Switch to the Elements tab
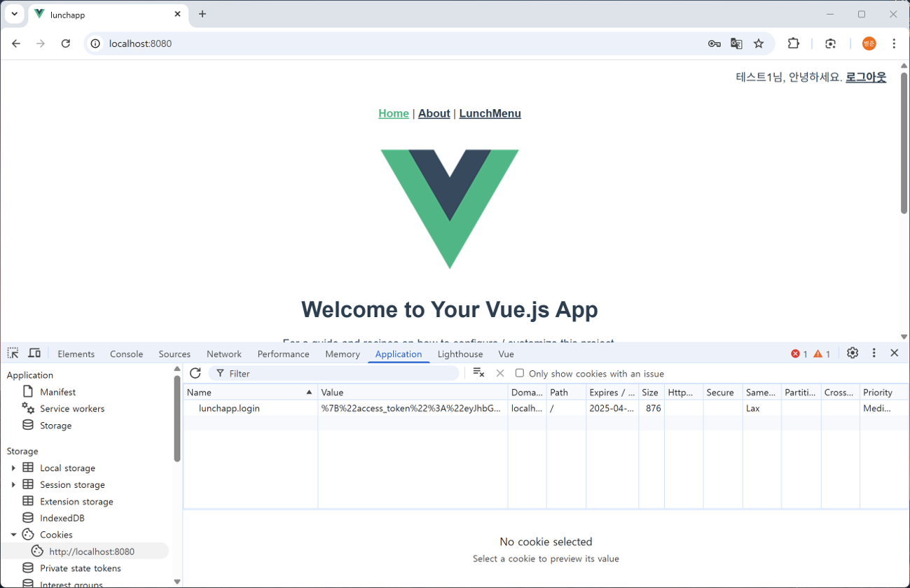910x588 pixels. (x=76, y=354)
